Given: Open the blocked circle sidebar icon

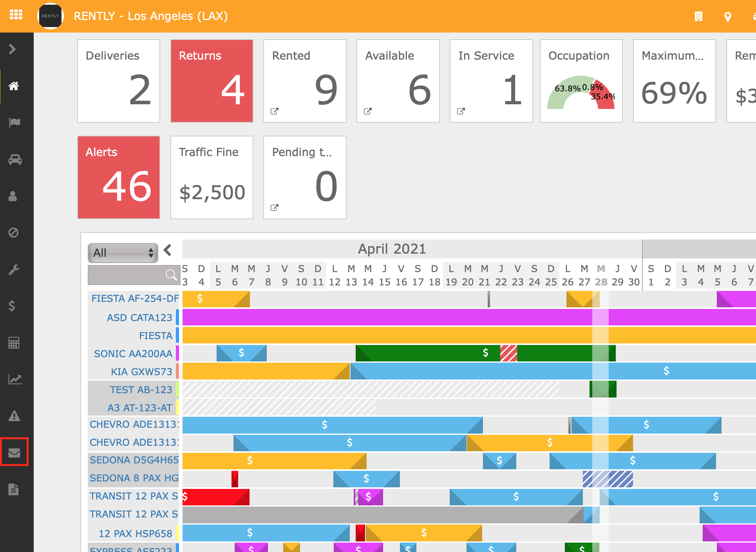Looking at the screenshot, I should pyautogui.click(x=13, y=232).
